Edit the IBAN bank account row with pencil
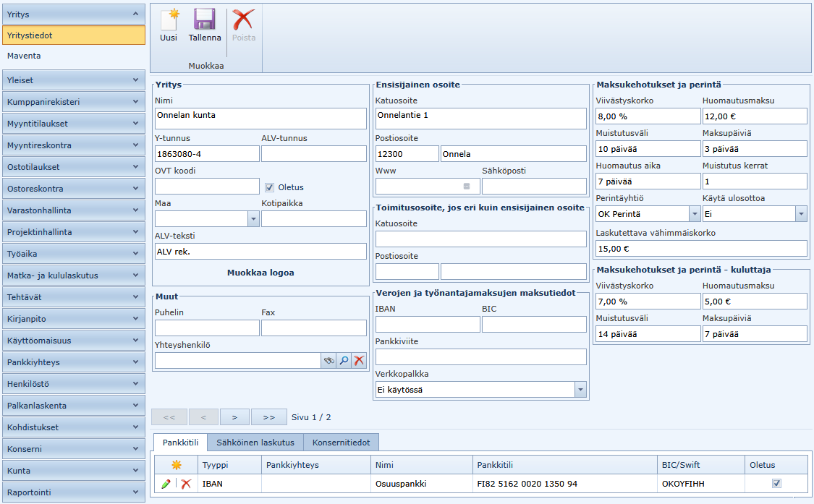Screen dimensions: 814x504 tap(166, 484)
